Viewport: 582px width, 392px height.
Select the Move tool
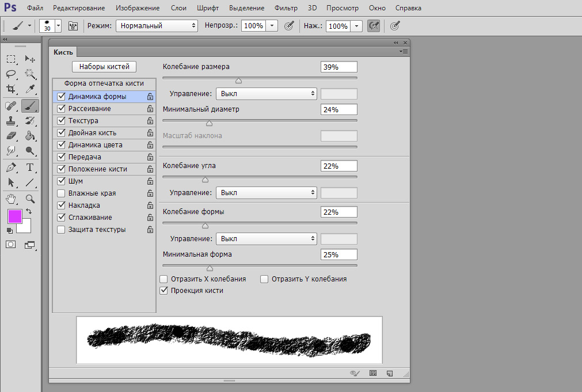pos(30,59)
